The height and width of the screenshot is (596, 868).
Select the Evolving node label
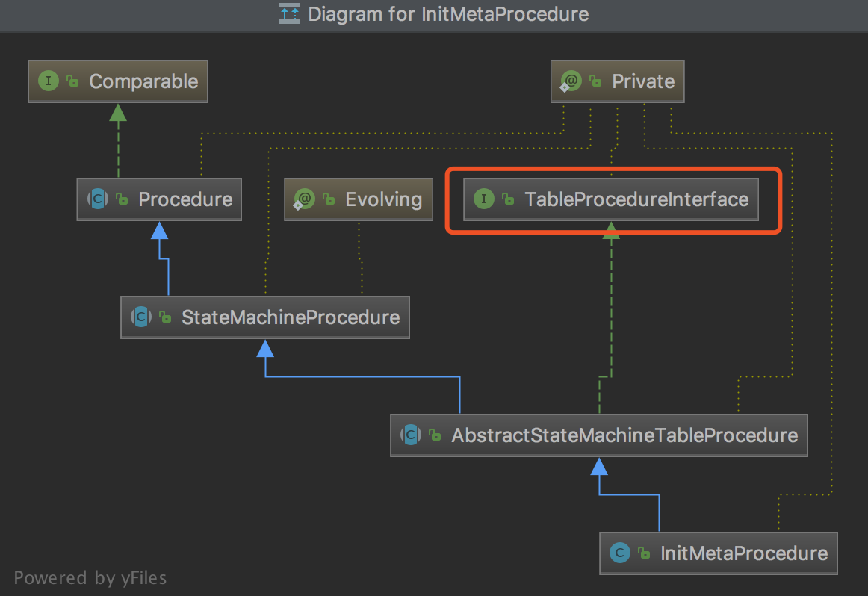pos(383,199)
